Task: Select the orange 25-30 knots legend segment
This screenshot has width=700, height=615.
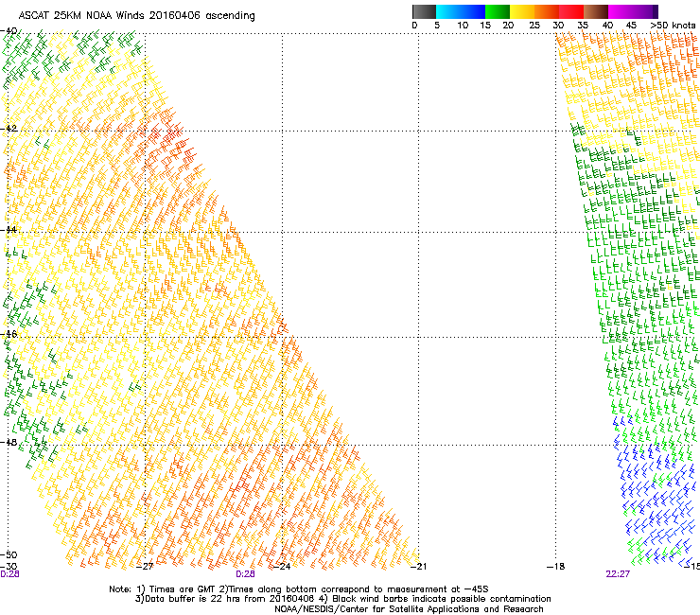Action: pos(547,11)
